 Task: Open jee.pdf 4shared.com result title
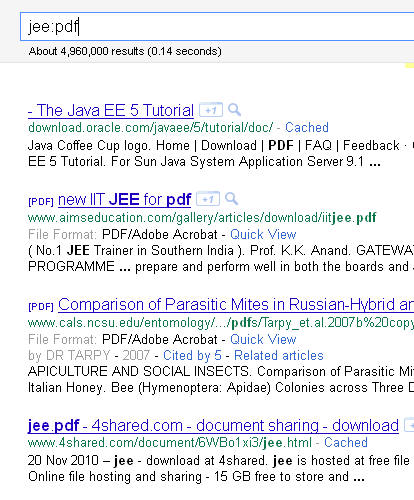[213, 426]
